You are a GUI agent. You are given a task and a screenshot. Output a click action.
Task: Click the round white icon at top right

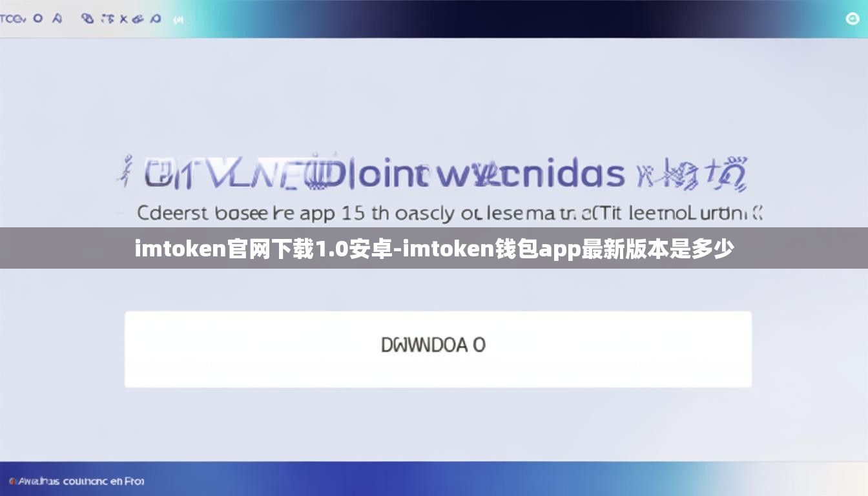point(852,18)
